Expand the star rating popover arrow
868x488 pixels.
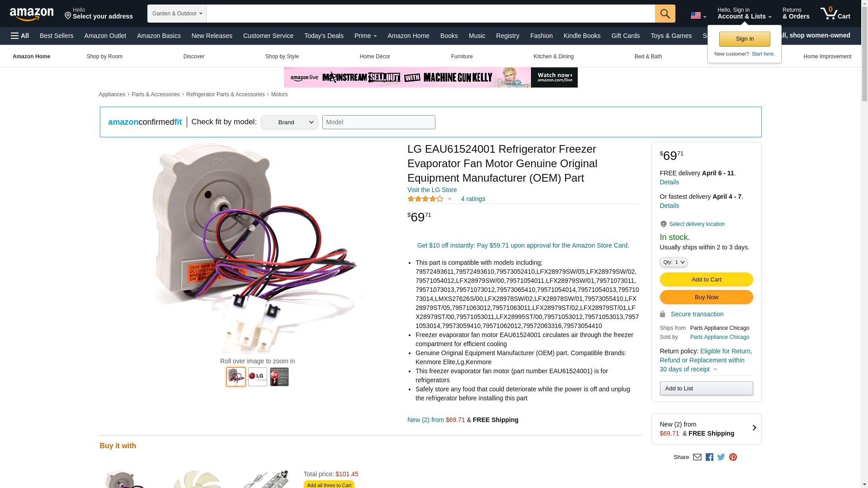[x=449, y=199]
